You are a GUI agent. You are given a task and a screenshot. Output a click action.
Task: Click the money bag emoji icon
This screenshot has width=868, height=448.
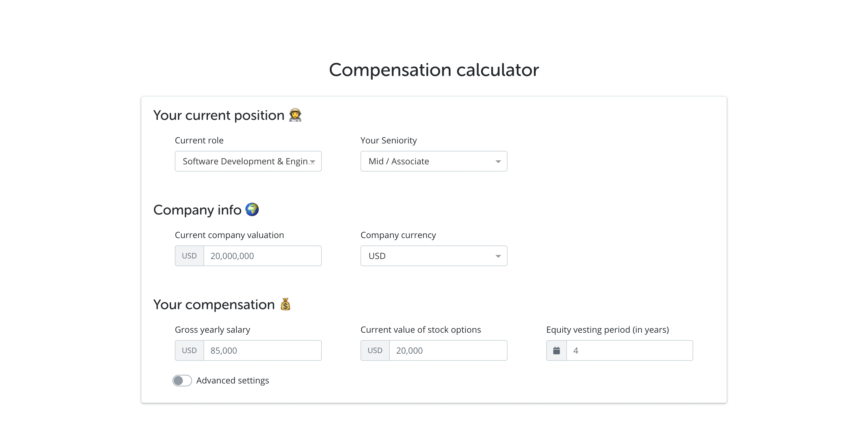pos(285,304)
